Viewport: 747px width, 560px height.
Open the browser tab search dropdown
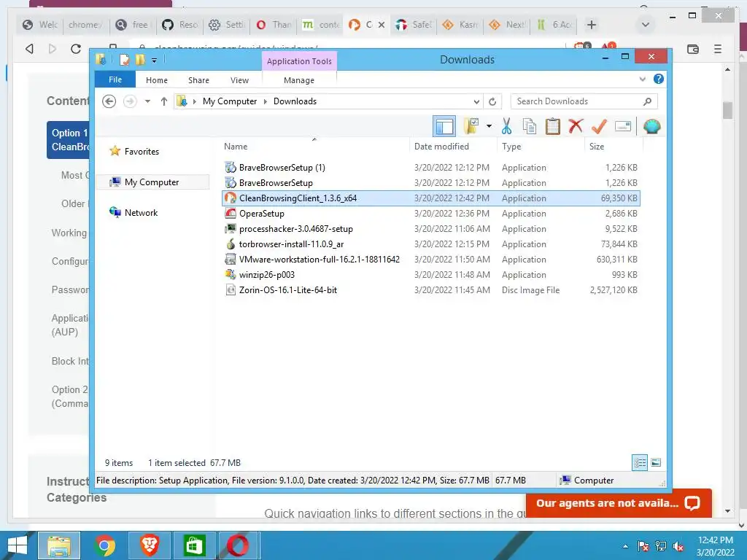click(646, 25)
